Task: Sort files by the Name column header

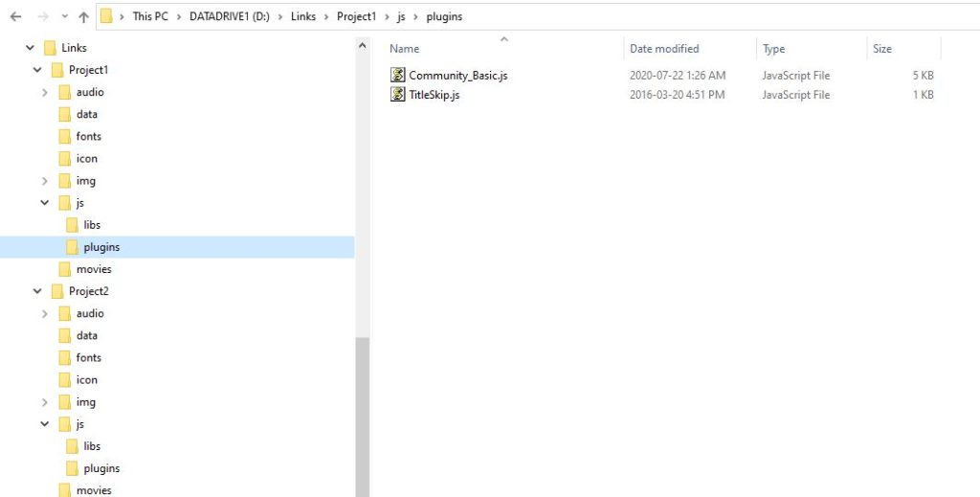Action: coord(405,49)
